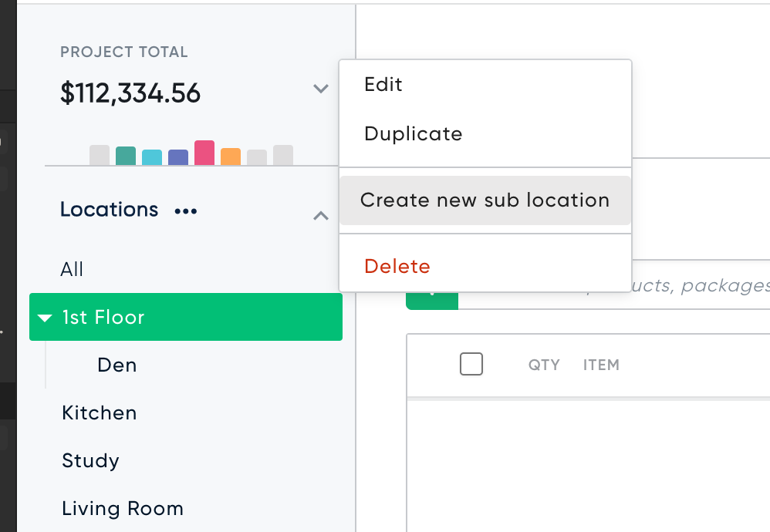Image resolution: width=770 pixels, height=532 pixels.
Task: Collapse the Locations section chevron
Action: [x=321, y=215]
